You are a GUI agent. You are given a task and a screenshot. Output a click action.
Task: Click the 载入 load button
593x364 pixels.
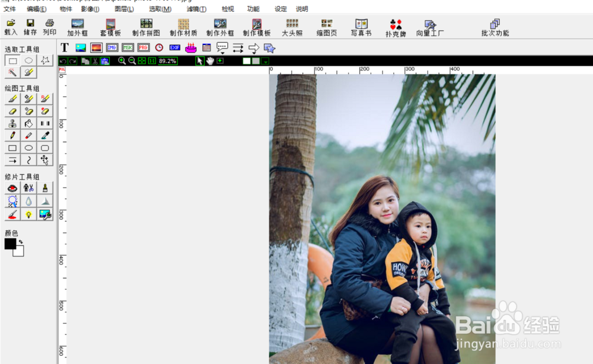(x=11, y=27)
